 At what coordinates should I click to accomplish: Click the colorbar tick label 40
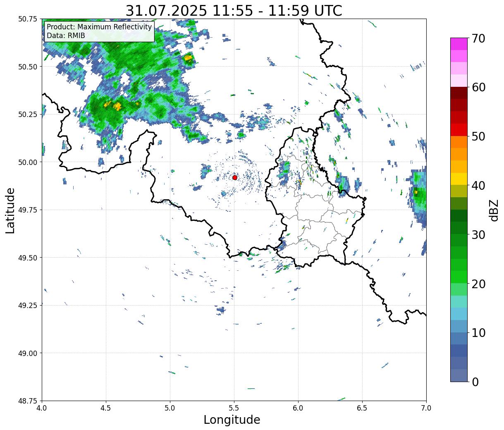point(478,185)
